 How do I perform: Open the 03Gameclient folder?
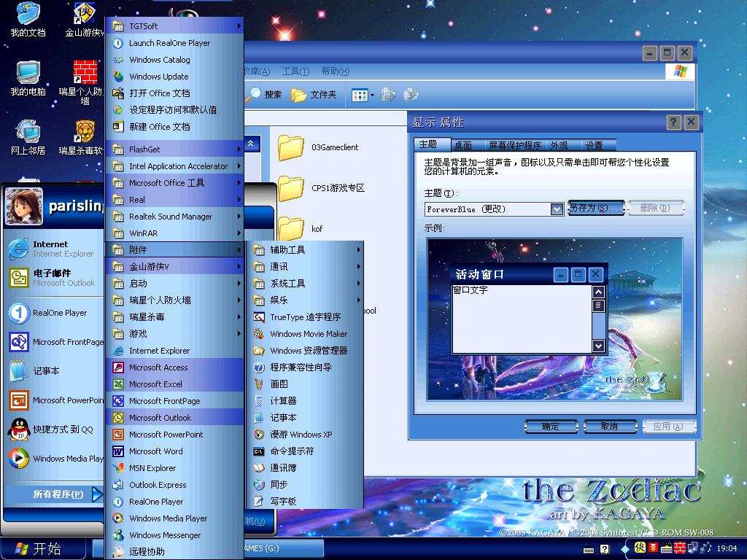[318, 147]
